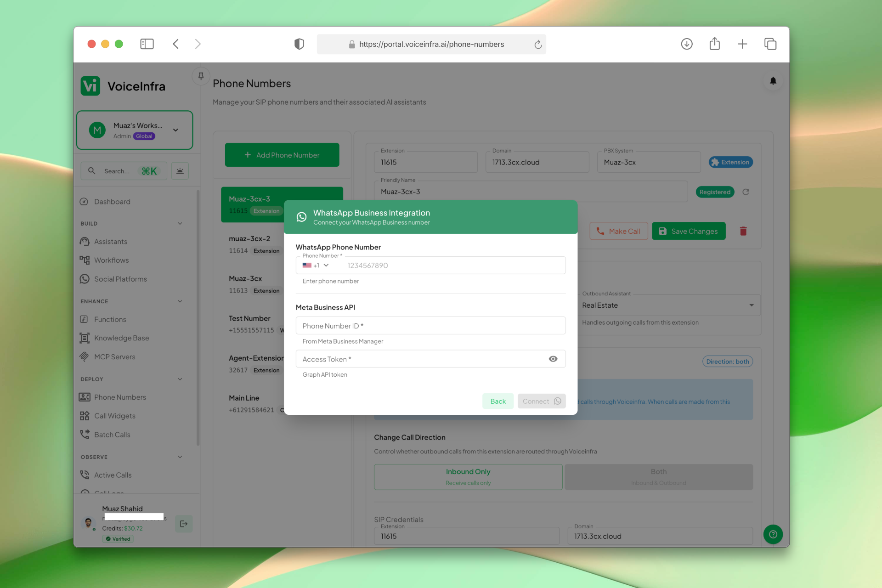Go forward in Safari

tap(198, 44)
